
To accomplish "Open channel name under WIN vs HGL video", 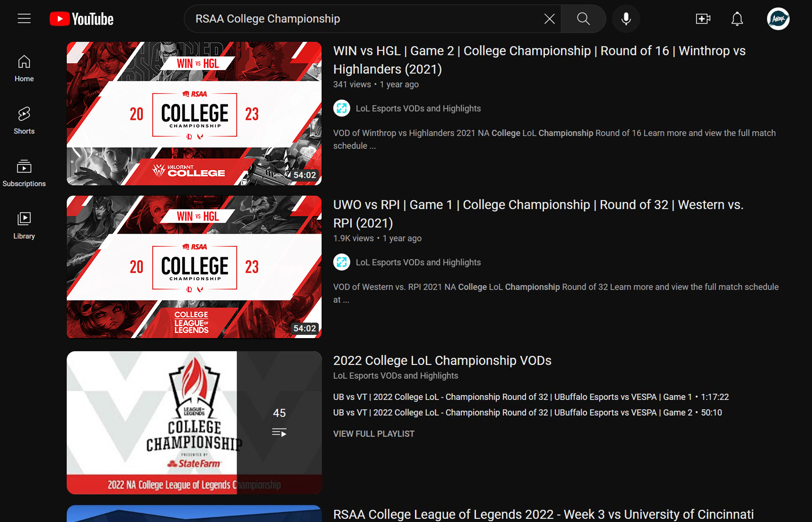I will point(418,109).
